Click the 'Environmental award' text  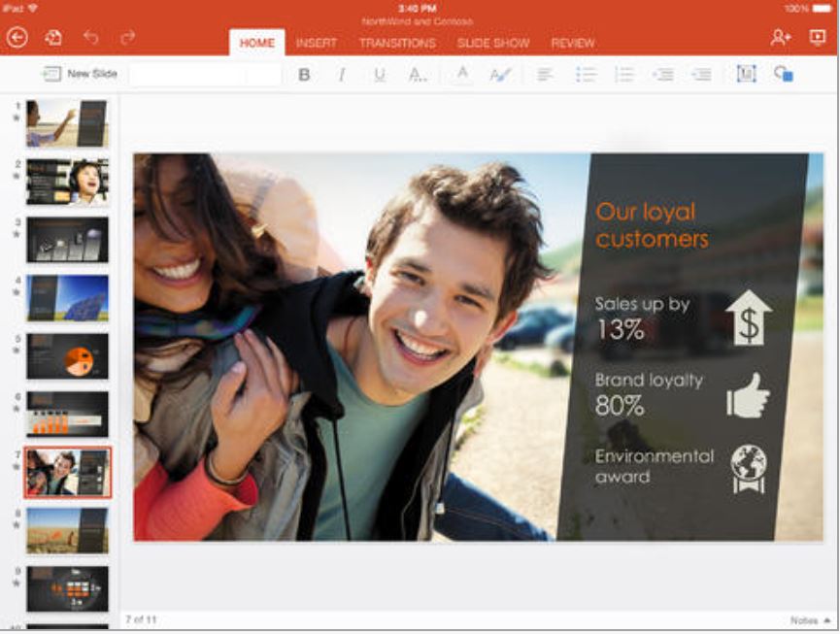(x=655, y=466)
